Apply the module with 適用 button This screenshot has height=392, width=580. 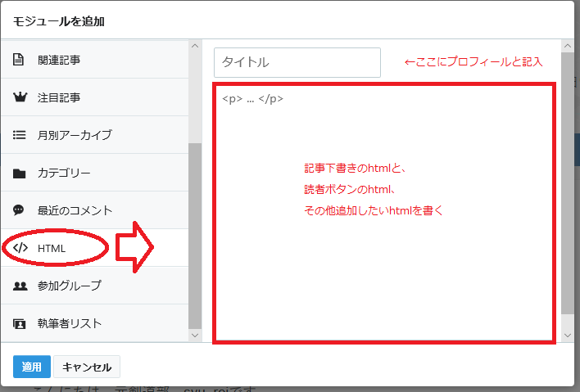(x=32, y=367)
